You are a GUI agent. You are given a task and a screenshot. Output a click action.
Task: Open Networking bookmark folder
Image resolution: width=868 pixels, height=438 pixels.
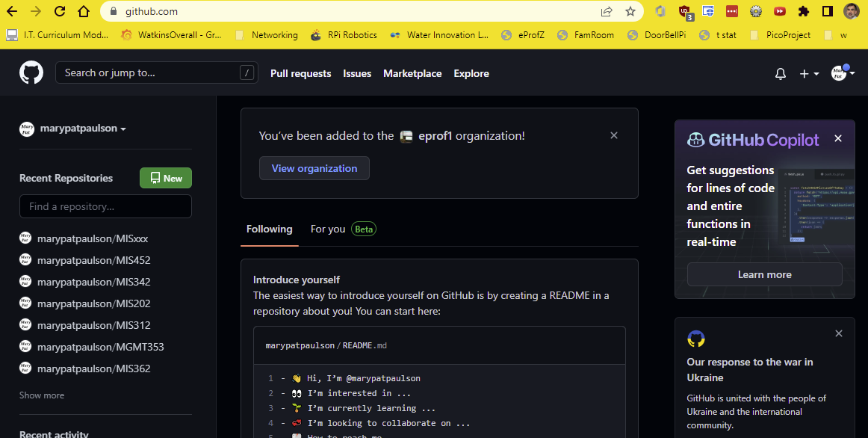(x=267, y=35)
